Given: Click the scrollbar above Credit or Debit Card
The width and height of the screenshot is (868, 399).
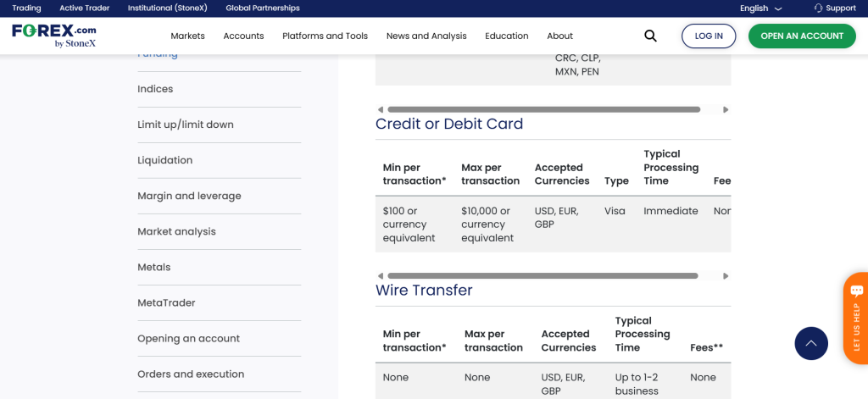Looking at the screenshot, I should 544,109.
